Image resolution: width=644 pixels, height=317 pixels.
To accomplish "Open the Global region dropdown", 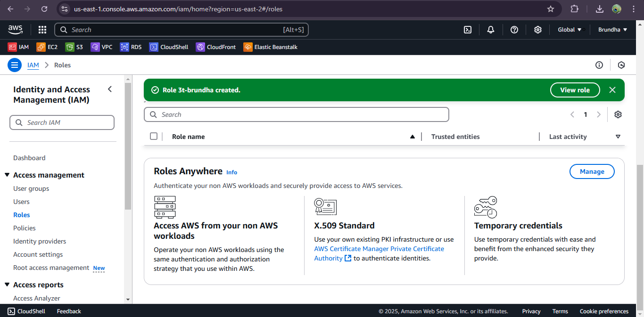I will pos(570,30).
